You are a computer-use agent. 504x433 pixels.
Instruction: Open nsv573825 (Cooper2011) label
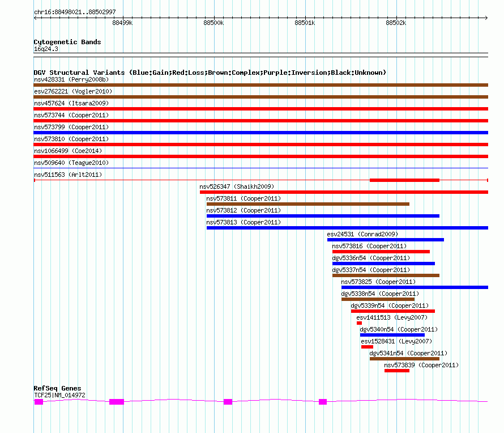(378, 282)
